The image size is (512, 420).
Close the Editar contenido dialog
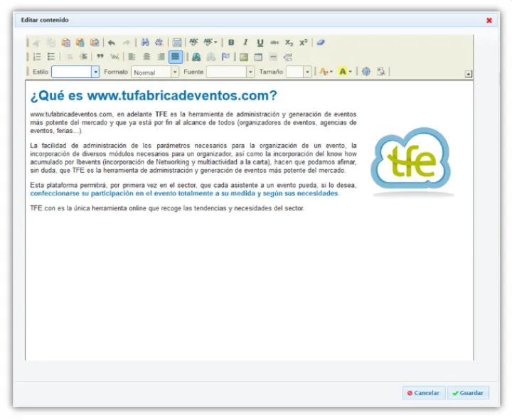point(489,20)
